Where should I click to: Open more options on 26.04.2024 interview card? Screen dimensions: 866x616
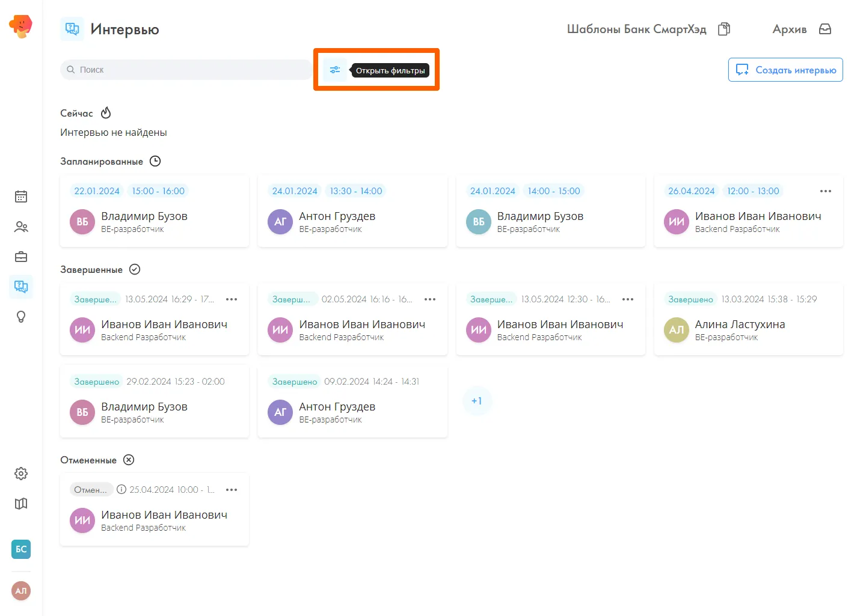[x=826, y=191]
